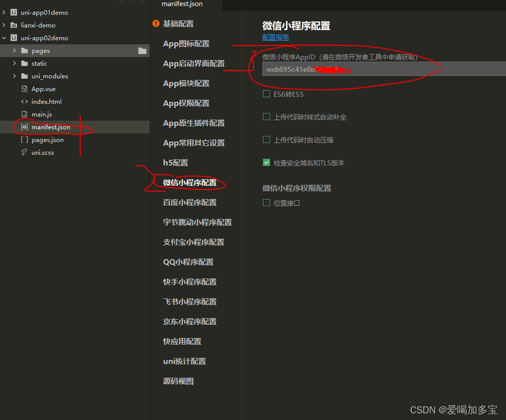Open the App原生插件配置 section

point(194,123)
